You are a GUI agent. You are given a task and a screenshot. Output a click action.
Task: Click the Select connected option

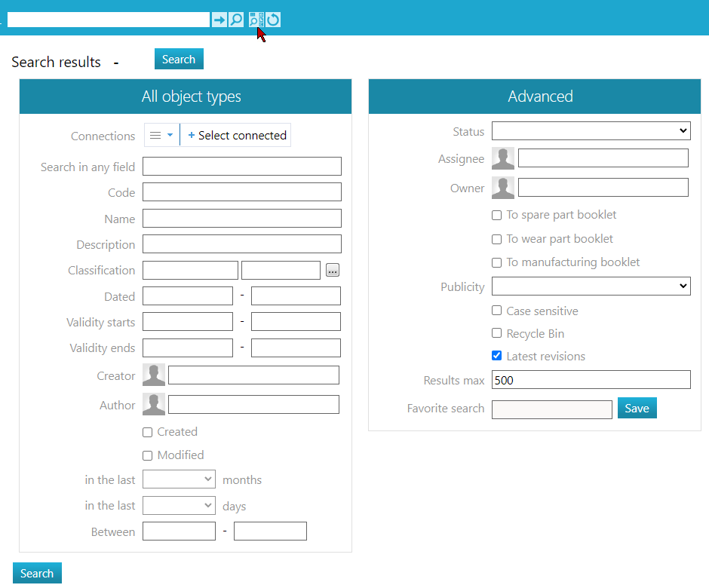pos(237,136)
